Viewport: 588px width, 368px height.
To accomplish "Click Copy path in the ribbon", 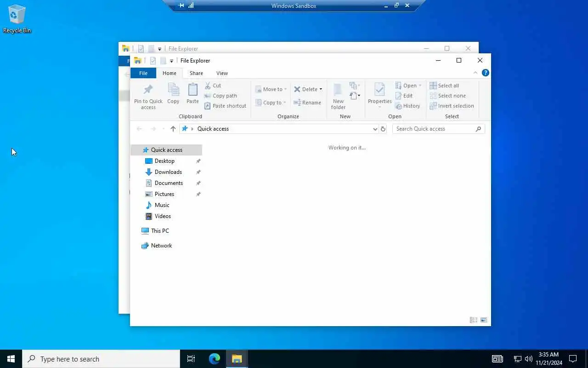I will (x=220, y=96).
